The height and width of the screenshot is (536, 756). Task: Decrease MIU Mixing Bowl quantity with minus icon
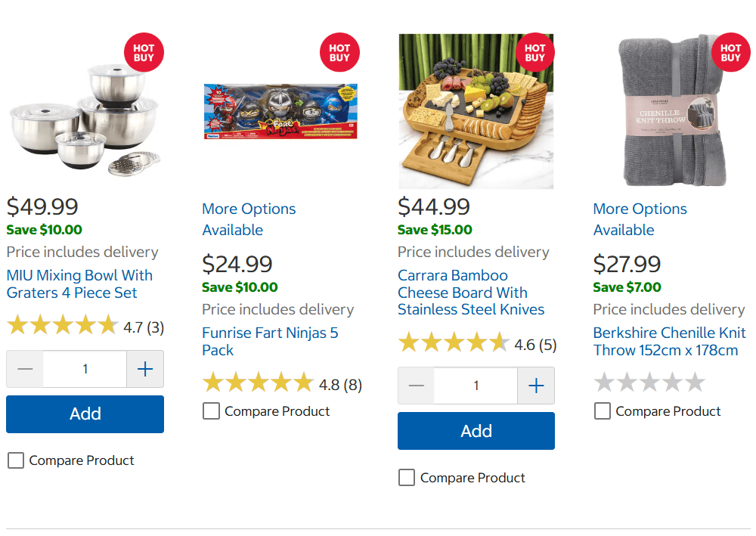coord(25,369)
